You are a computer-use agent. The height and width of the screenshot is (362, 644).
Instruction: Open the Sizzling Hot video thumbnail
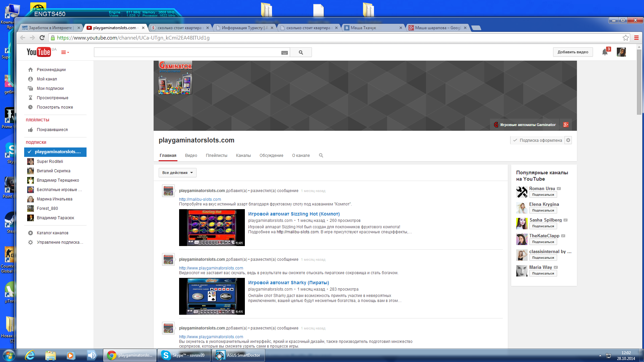212,228
